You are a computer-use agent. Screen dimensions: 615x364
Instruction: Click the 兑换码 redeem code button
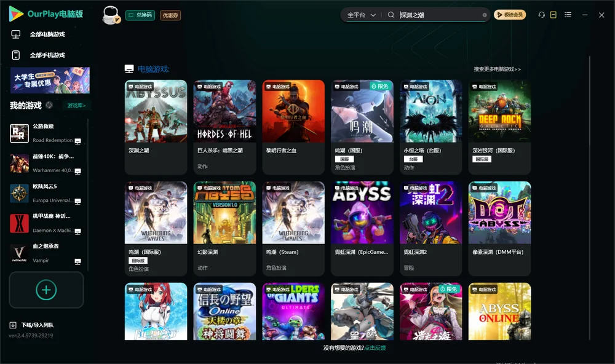pos(140,15)
